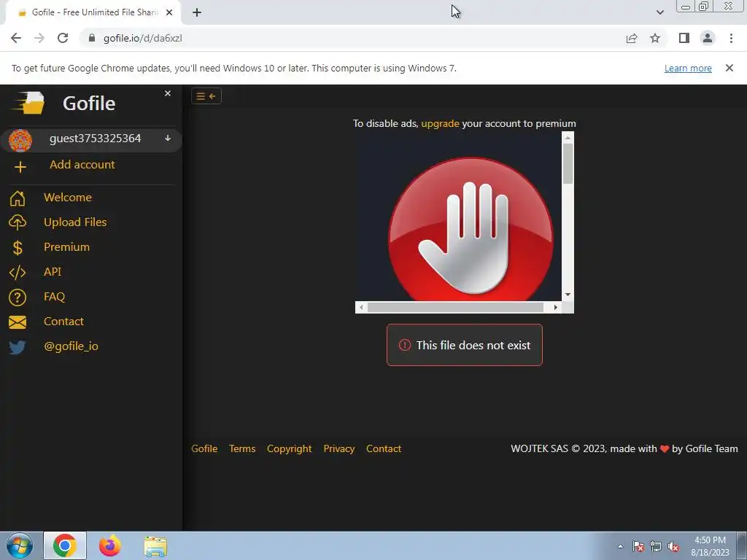Click the 'This file does not exist' alert
Viewport: 747px width, 560px height.
pyautogui.click(x=465, y=345)
